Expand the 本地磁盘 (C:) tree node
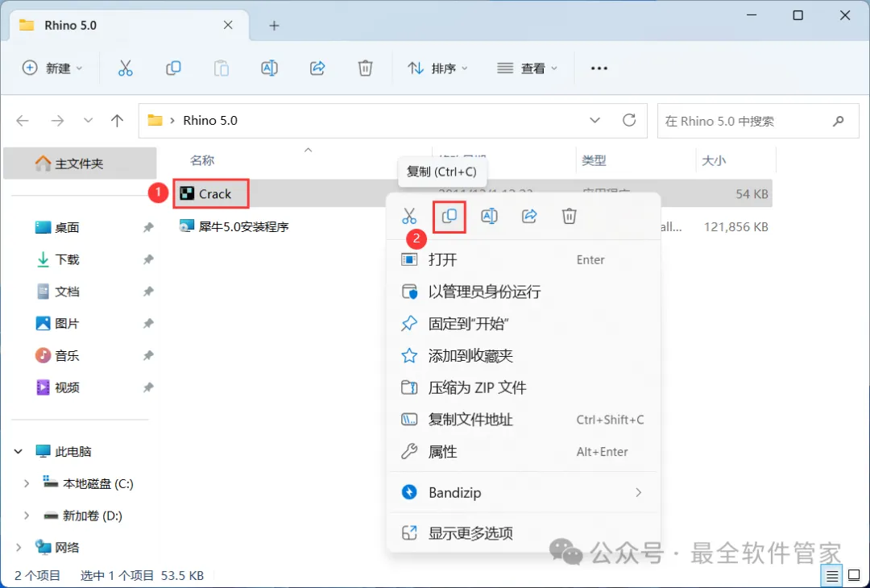Image resolution: width=870 pixels, height=588 pixels. [26, 484]
